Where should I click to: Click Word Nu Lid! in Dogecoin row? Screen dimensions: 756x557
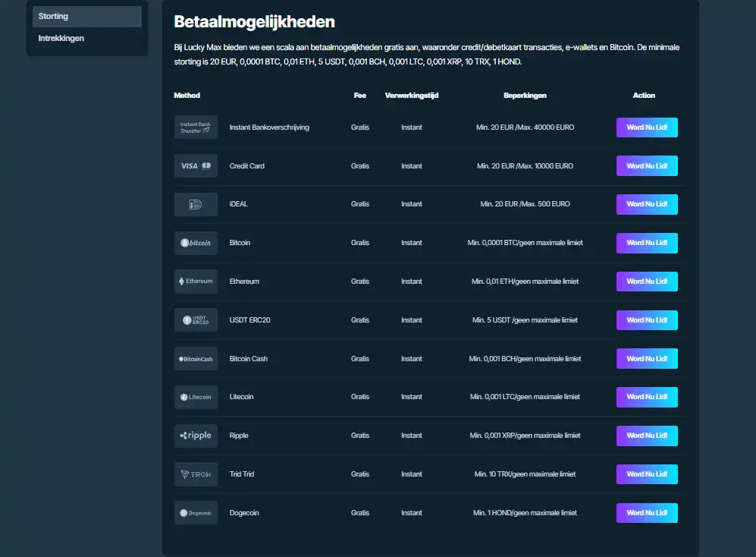click(x=647, y=512)
